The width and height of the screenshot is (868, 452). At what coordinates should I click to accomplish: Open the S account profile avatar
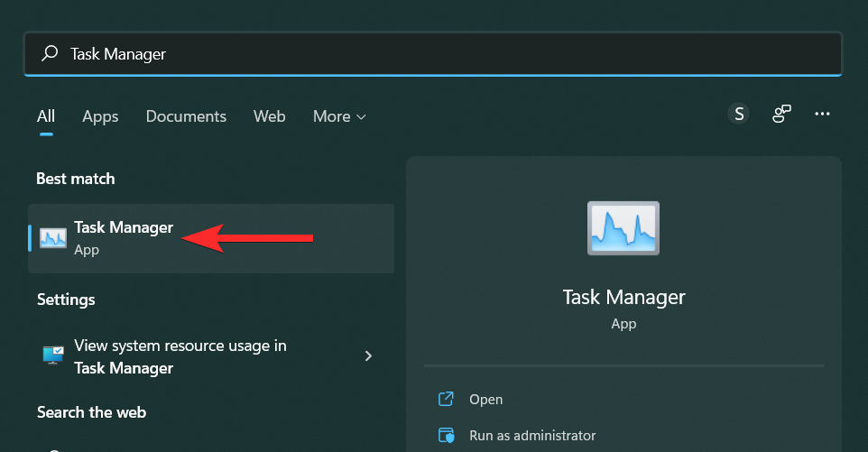point(739,114)
